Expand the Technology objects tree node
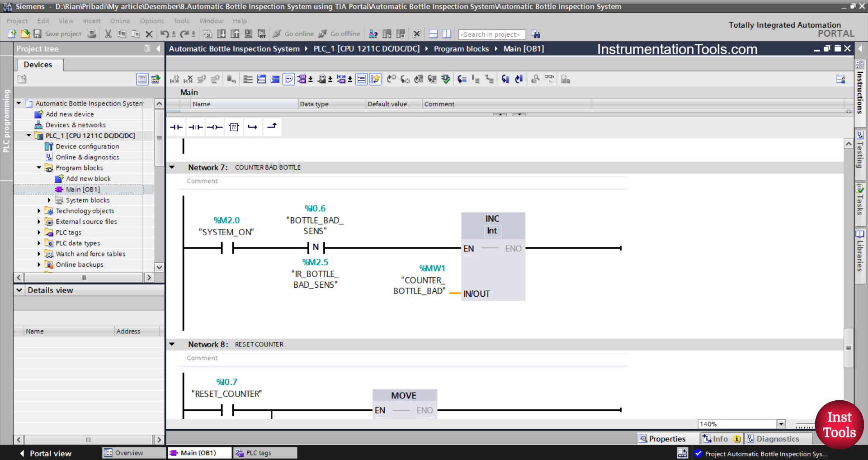The width and height of the screenshot is (868, 460). (38, 211)
